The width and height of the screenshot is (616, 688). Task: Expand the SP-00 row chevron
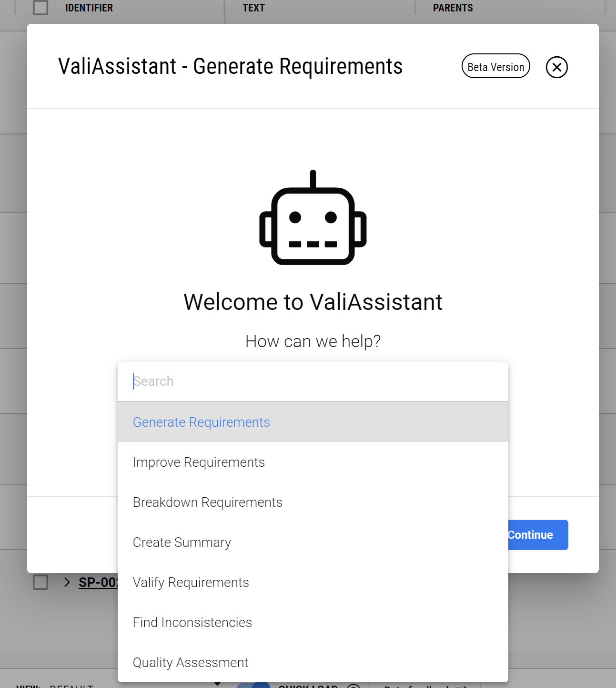click(x=67, y=582)
